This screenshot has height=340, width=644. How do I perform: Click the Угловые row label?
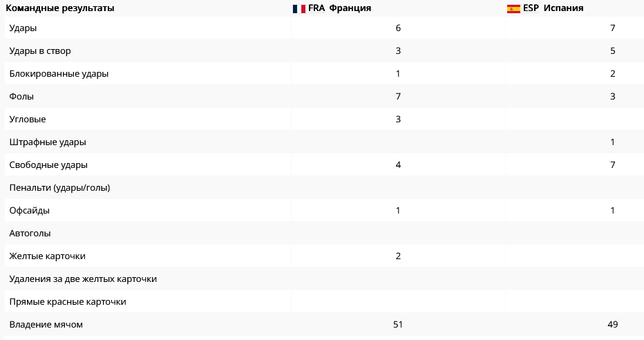[x=28, y=120]
